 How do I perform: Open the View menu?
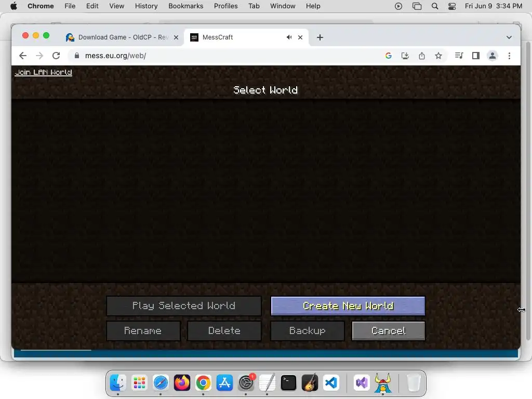[x=117, y=6]
